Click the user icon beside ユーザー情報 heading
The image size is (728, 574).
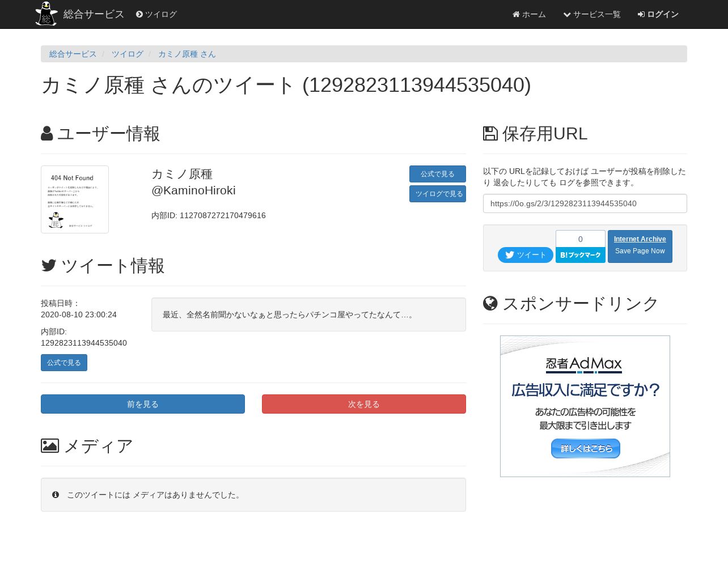coord(47,134)
